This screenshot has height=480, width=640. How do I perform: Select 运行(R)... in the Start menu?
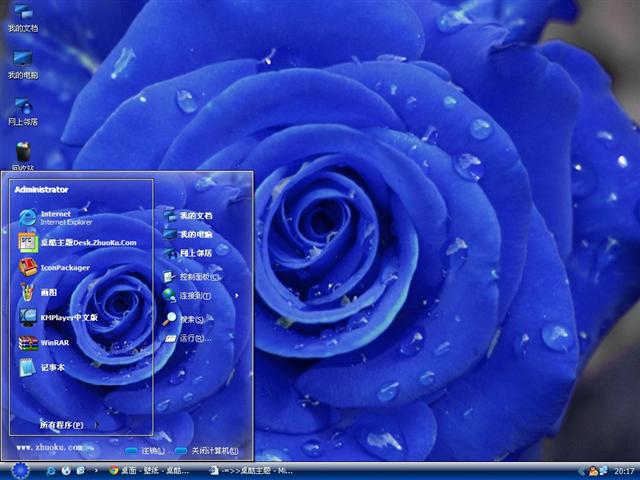click(x=192, y=339)
